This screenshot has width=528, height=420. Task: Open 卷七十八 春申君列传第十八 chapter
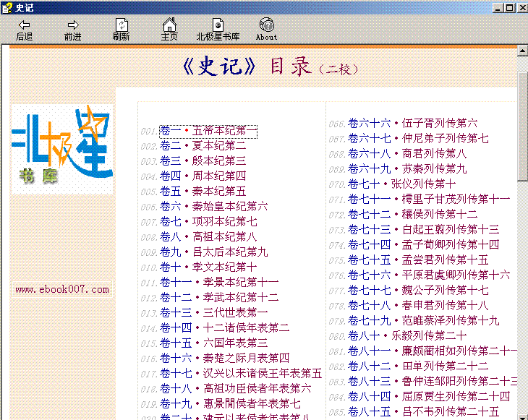point(418,305)
